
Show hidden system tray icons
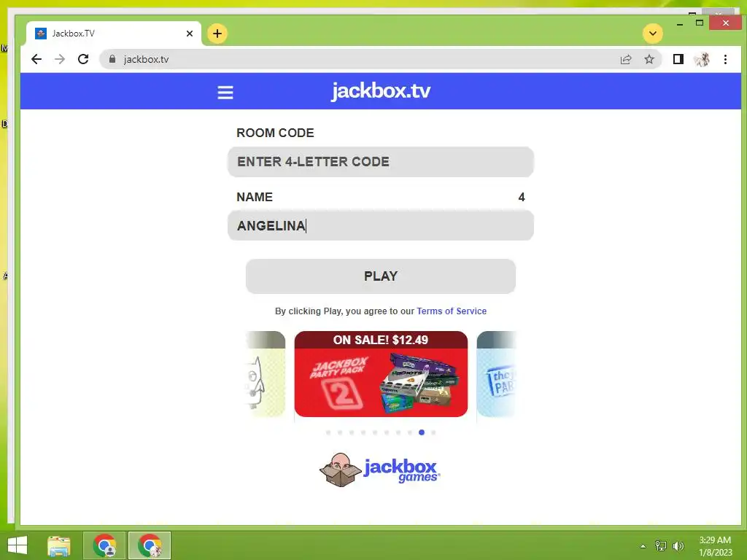(643, 546)
